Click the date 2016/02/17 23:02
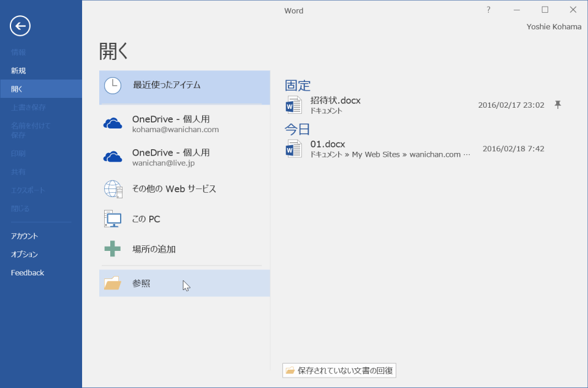 point(511,105)
